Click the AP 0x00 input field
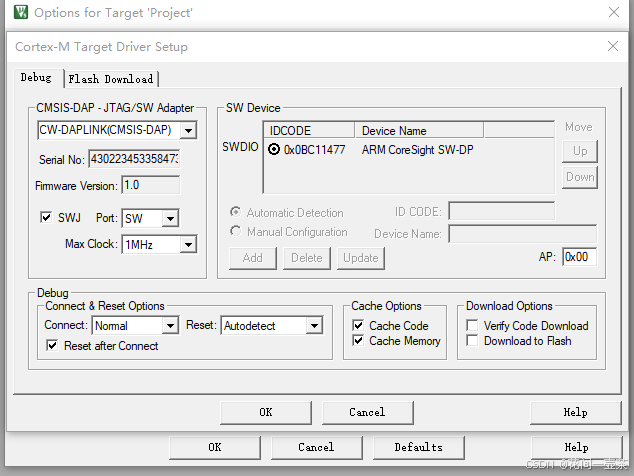Screen dimensions: 634x476 (579, 257)
